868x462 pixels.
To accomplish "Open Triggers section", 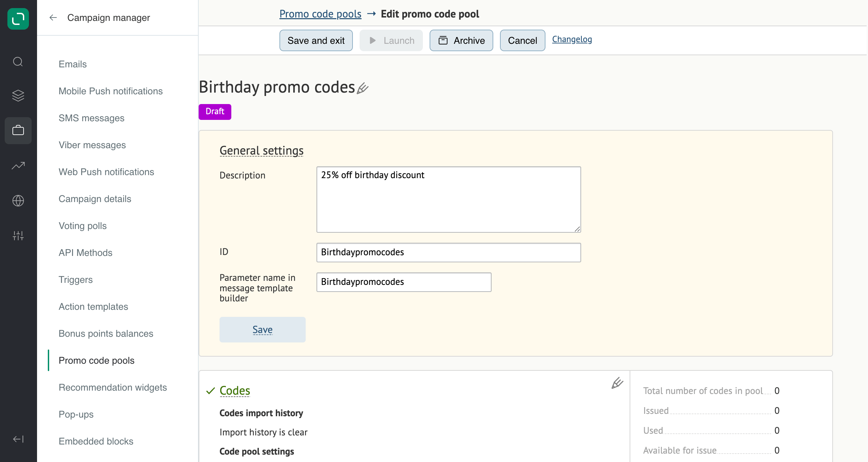I will 75,280.
